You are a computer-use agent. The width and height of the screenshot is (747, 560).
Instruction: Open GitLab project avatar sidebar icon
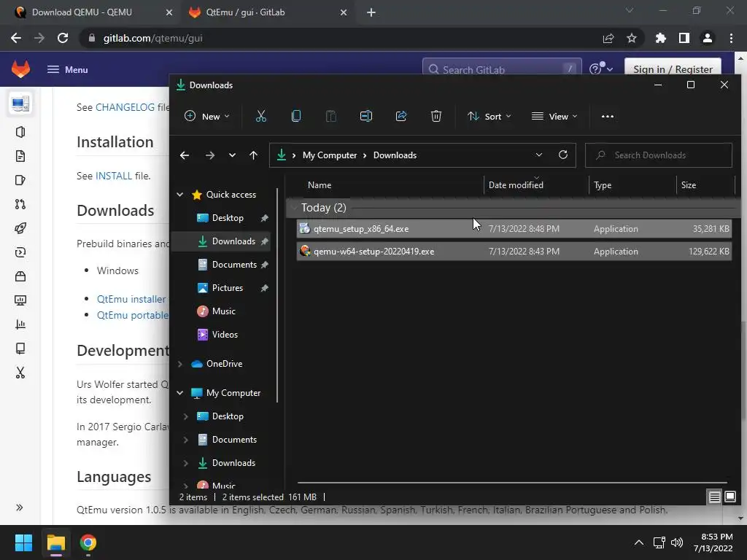point(20,104)
